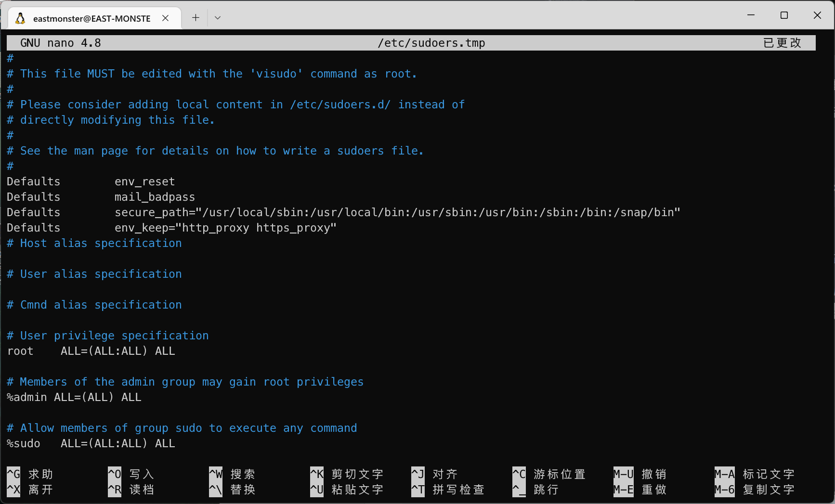
Task: Select the eastmonster@EAST-MONSTE tab
Action: click(x=91, y=18)
